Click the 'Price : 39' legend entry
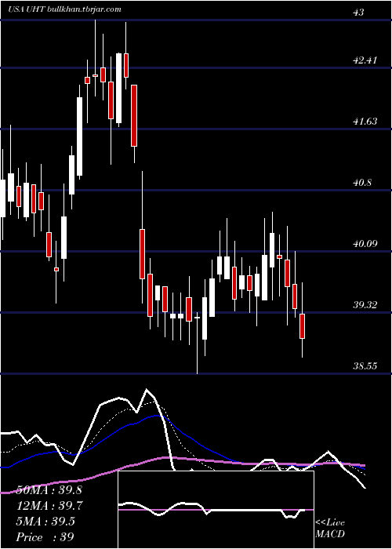The height and width of the screenshot is (549, 392). tap(45, 536)
